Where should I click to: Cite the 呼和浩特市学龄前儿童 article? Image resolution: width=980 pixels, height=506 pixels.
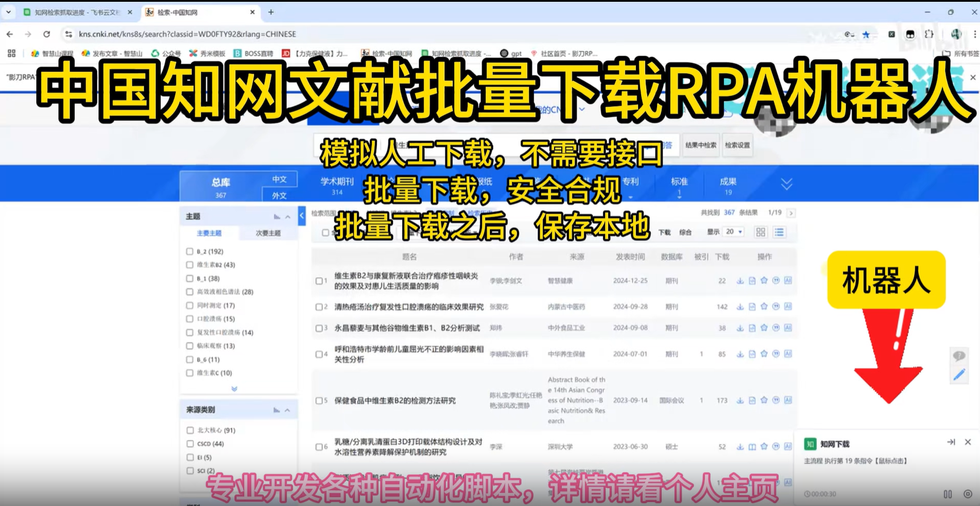(x=776, y=354)
